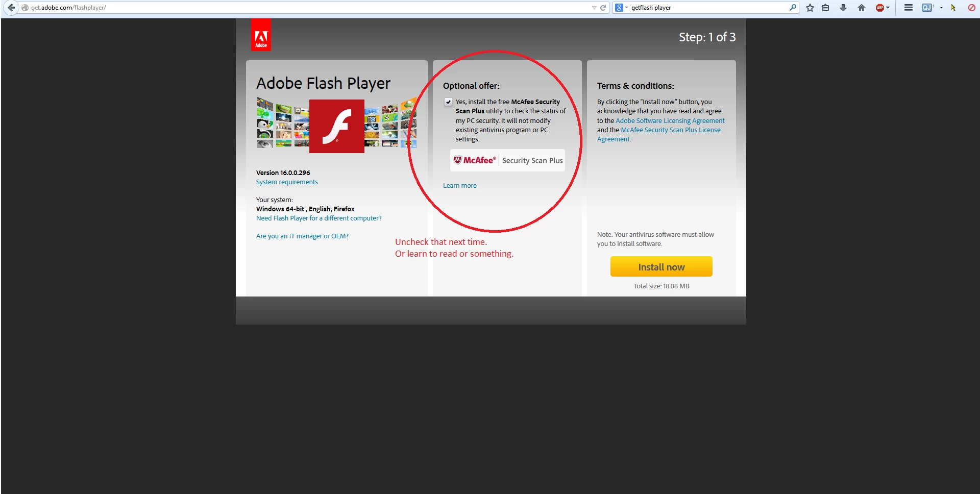Open McAfee Security Scan Plus License Agreement

pos(659,135)
